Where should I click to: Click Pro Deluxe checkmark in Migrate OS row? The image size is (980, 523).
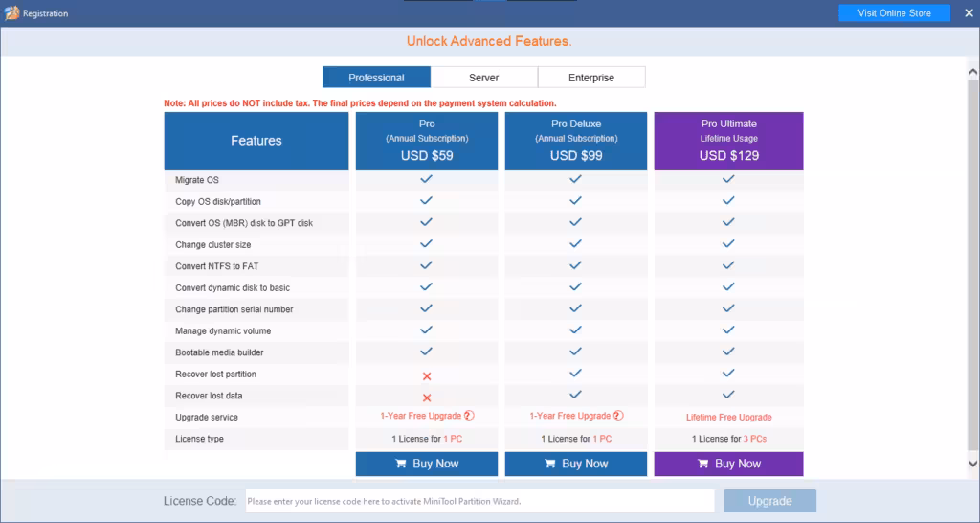click(x=575, y=179)
